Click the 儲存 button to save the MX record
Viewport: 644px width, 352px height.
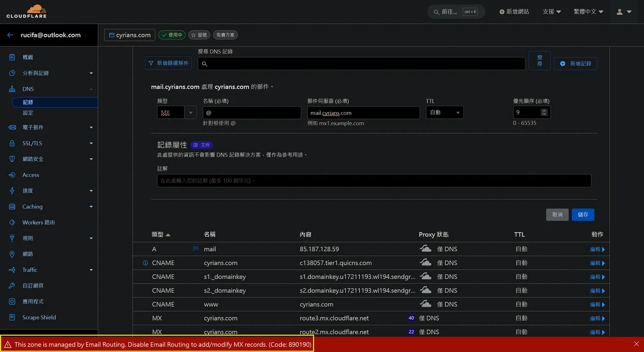(x=583, y=214)
